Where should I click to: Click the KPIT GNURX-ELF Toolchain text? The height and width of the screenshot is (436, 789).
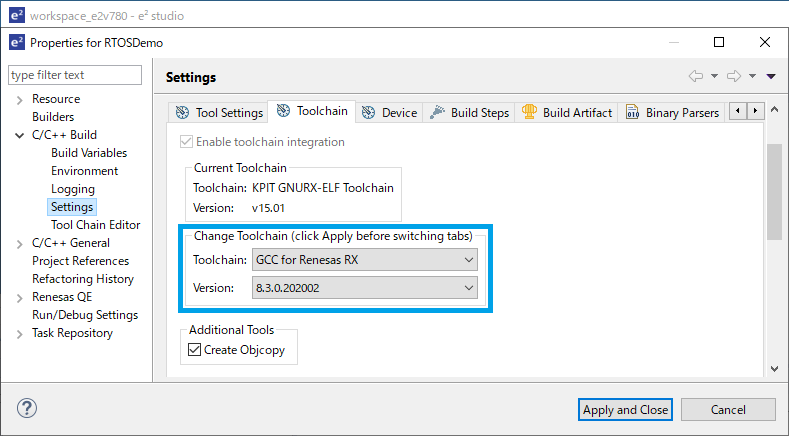pyautogui.click(x=323, y=188)
